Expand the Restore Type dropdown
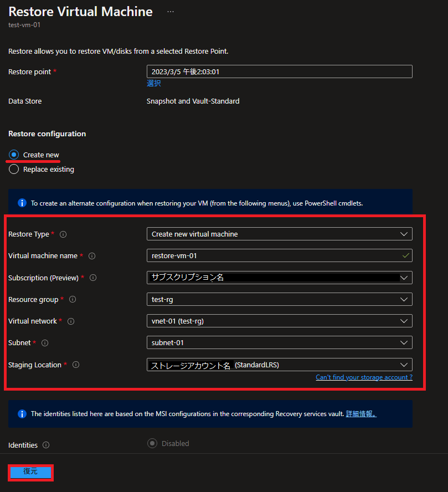 point(279,234)
